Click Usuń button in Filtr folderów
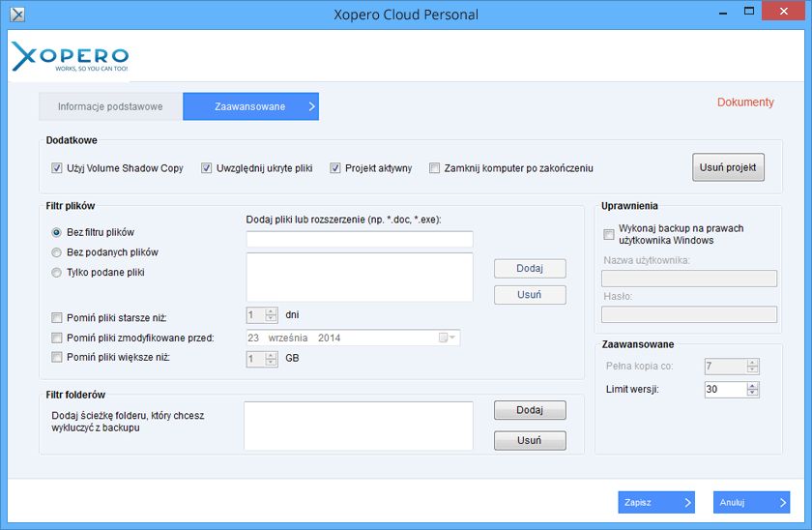This screenshot has width=812, height=530. 530,440
